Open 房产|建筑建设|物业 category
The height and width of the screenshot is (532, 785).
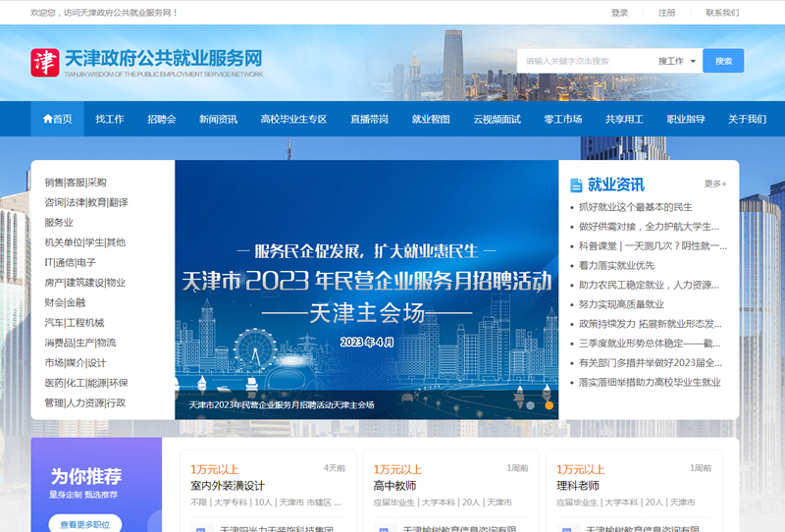[x=84, y=283]
